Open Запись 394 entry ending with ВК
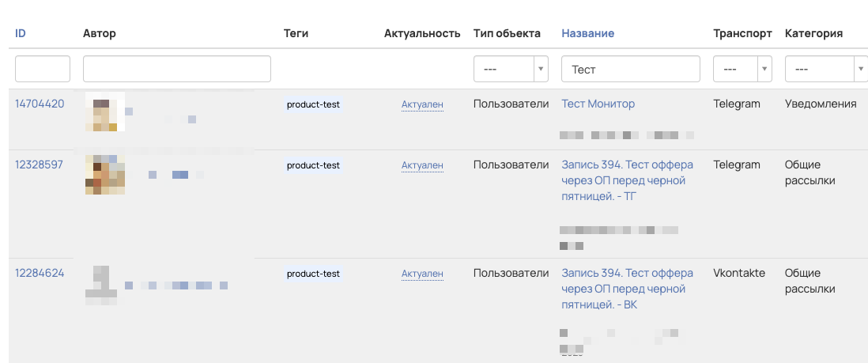Image resolution: width=868 pixels, height=363 pixels. click(x=627, y=288)
